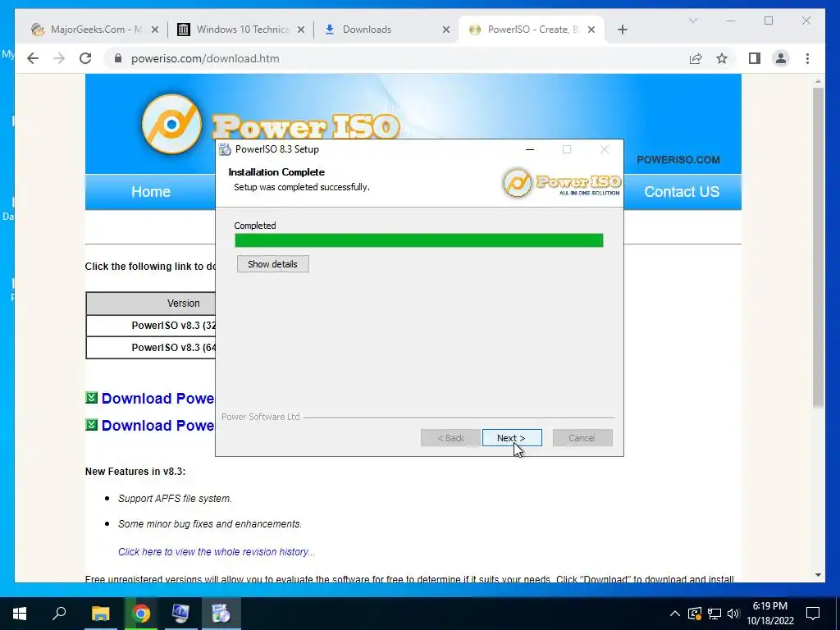The height and width of the screenshot is (630, 840).
Task: Reload the poweriso.com page
Action: (x=85, y=58)
